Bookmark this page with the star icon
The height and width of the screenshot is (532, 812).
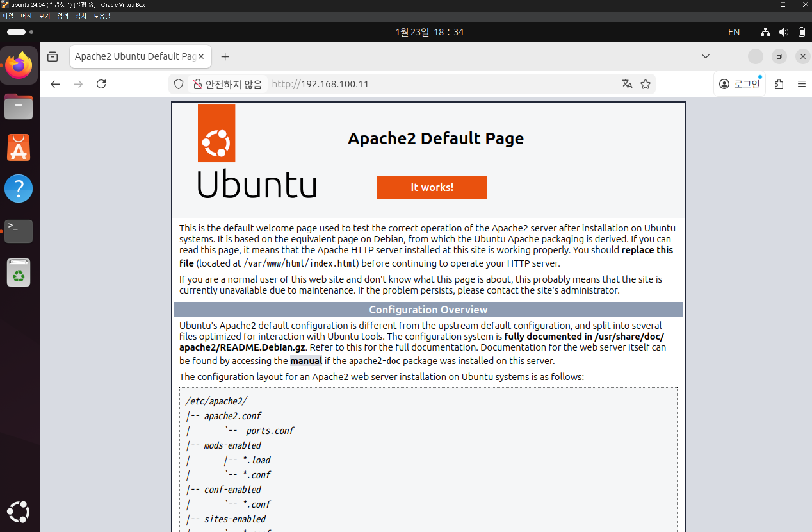[646, 84]
